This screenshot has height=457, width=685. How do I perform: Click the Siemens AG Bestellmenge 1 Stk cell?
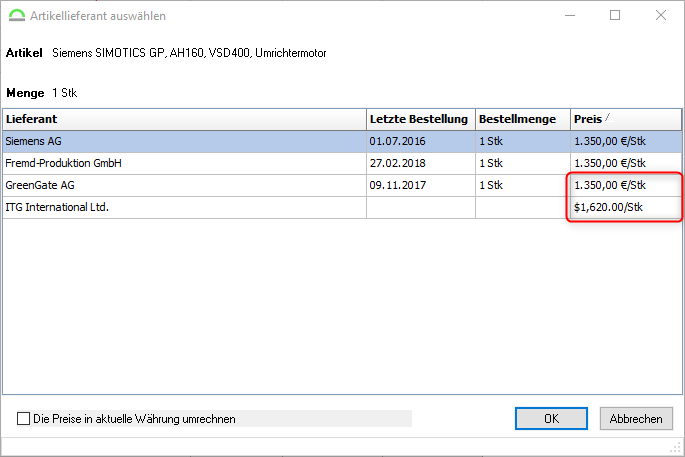[523, 142]
